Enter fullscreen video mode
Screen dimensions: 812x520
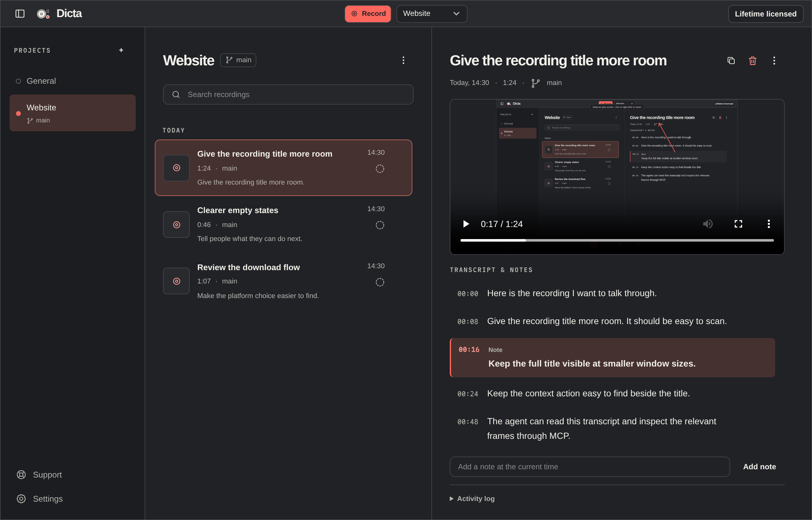738,224
